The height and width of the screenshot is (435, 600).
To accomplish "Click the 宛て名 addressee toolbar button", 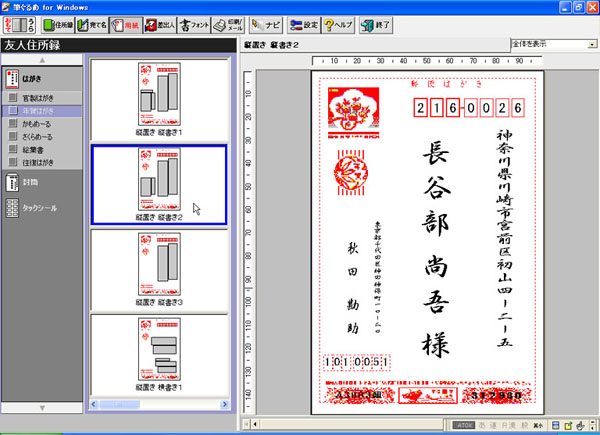I will 93,23.
